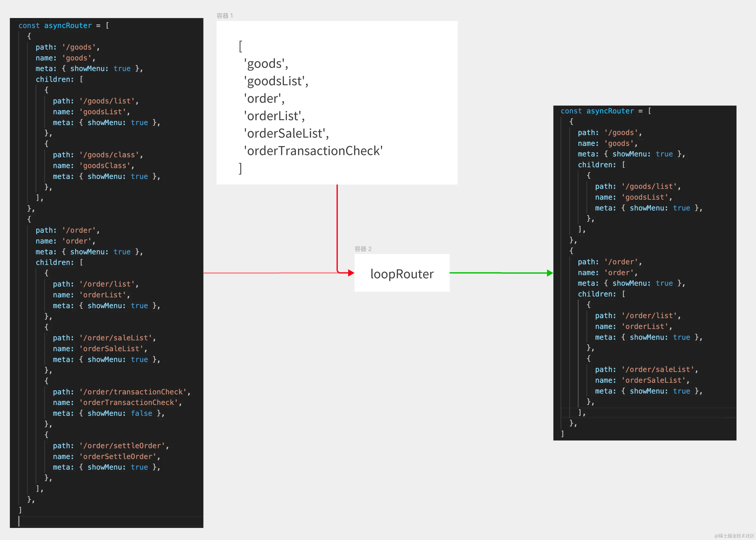Click the opening bracket in white list box
This screenshot has width=756, height=540.
(240, 46)
